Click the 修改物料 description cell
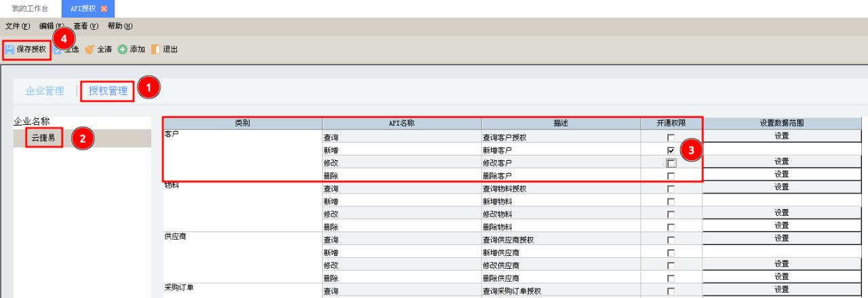The height and width of the screenshot is (298, 868). (x=561, y=215)
